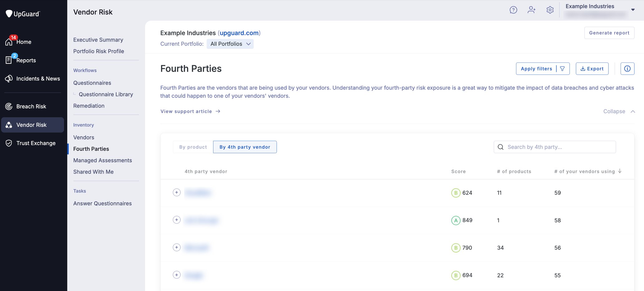
Task: Click the Generate report button
Action: pos(609,33)
